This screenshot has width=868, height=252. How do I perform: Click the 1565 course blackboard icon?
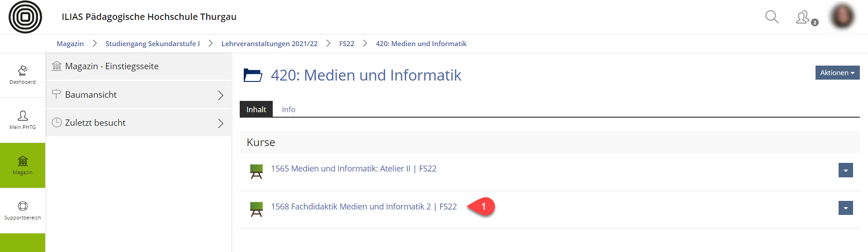pyautogui.click(x=256, y=171)
